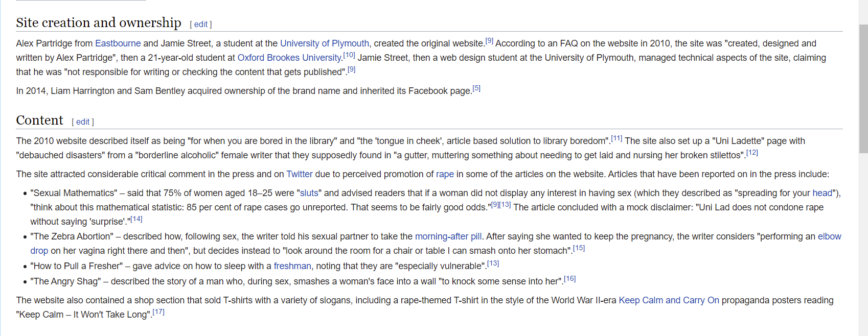Open the University of Plymouth link

[x=325, y=43]
